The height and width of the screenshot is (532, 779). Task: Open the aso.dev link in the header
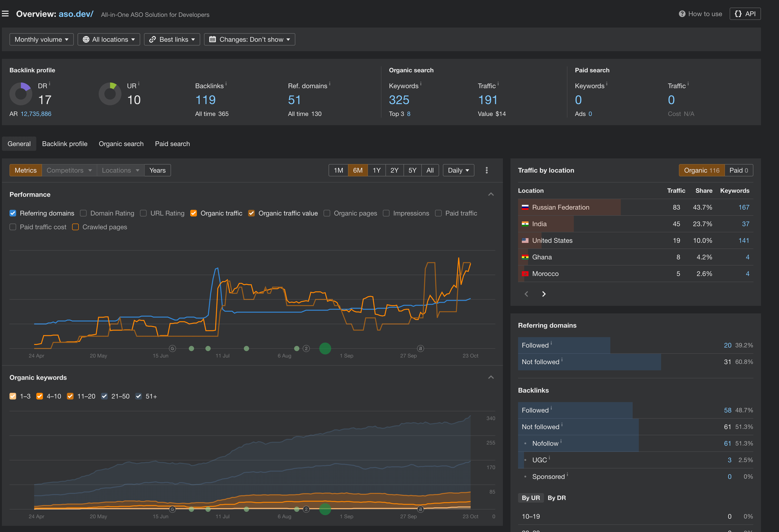point(76,14)
